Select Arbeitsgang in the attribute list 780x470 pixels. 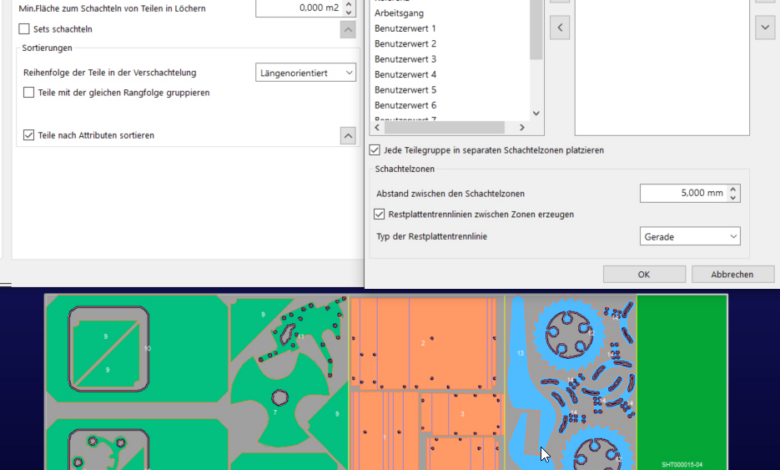pos(399,13)
